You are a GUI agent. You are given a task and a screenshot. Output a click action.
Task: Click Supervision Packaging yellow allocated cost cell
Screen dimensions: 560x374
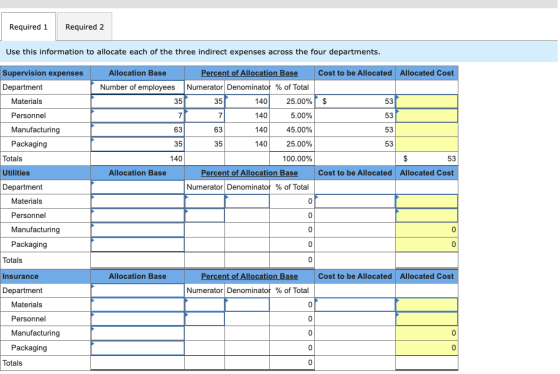(427, 144)
